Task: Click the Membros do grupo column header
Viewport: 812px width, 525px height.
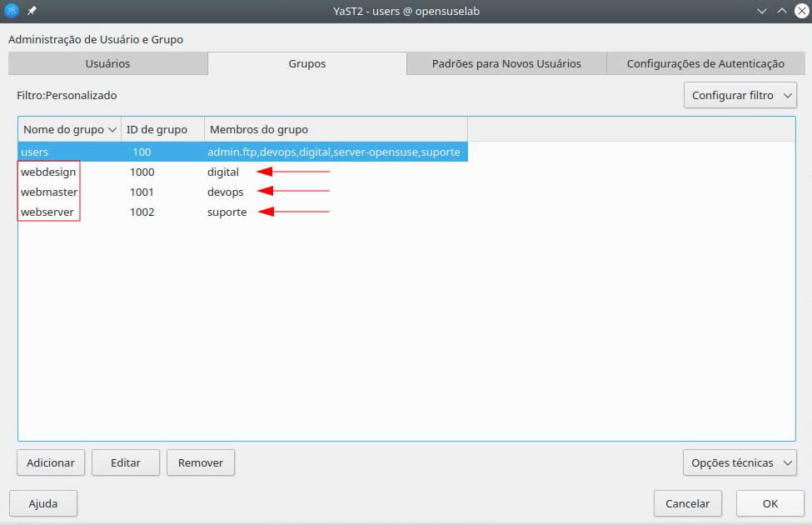Action: click(259, 129)
